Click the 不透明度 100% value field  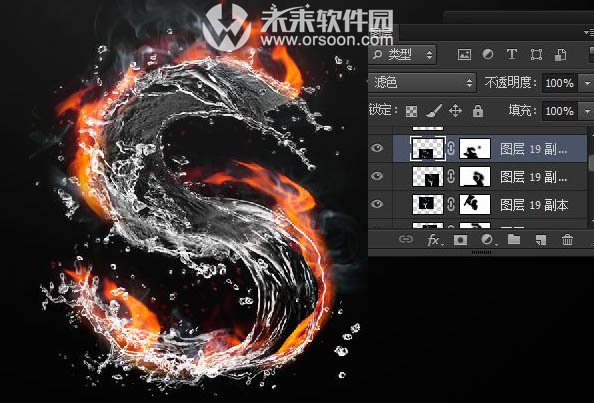(x=560, y=83)
